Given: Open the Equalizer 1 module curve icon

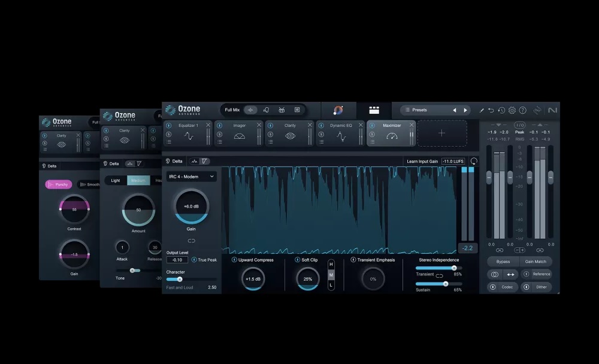Looking at the screenshot, I should pyautogui.click(x=189, y=136).
